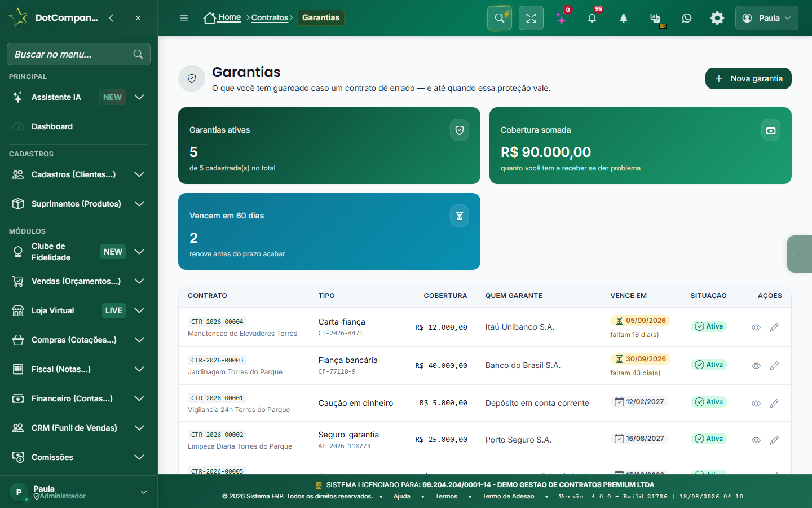Open the quick search icon in header
The height and width of the screenshot is (508, 812).
500,18
